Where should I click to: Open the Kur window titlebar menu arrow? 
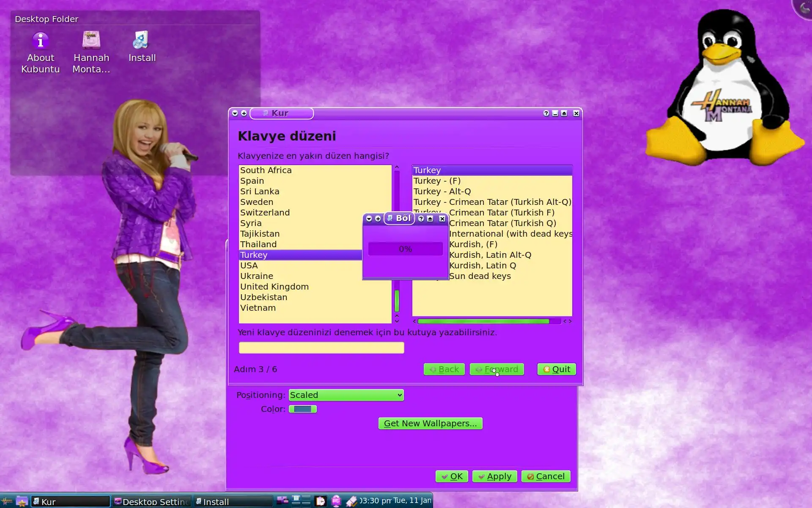click(x=235, y=113)
